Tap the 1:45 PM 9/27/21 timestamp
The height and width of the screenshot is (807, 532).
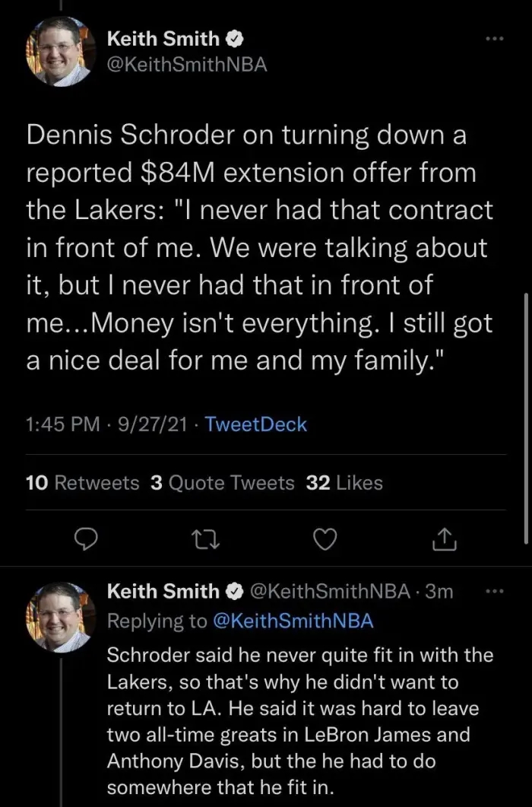106,424
